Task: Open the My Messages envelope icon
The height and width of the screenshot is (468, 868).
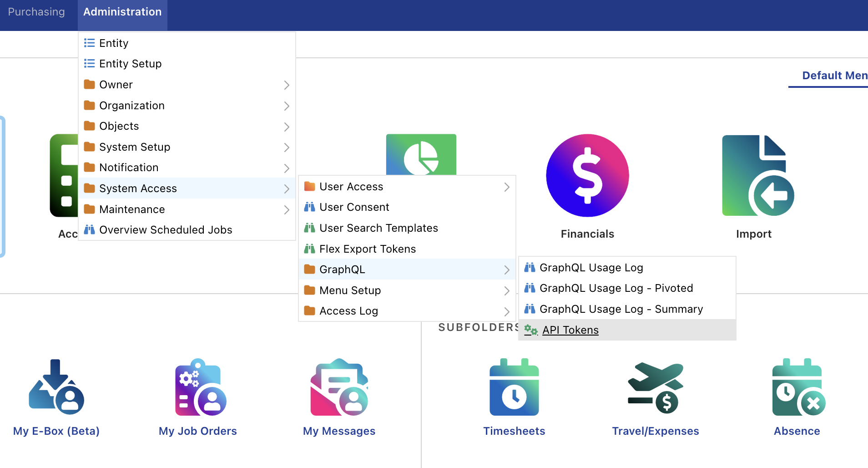Action: point(339,387)
